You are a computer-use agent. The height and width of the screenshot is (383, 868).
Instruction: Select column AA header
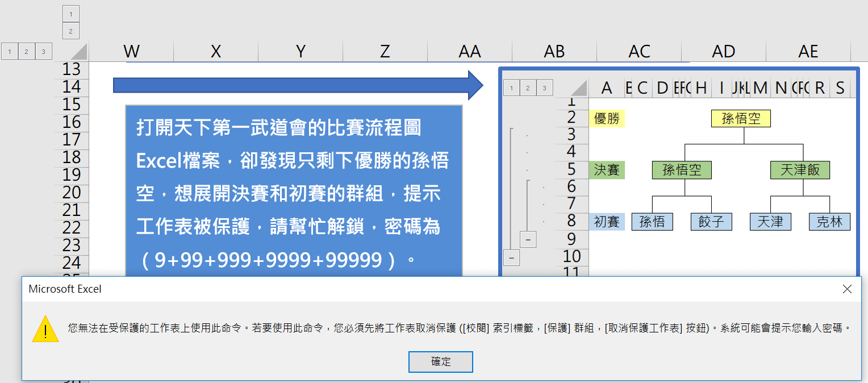(470, 52)
